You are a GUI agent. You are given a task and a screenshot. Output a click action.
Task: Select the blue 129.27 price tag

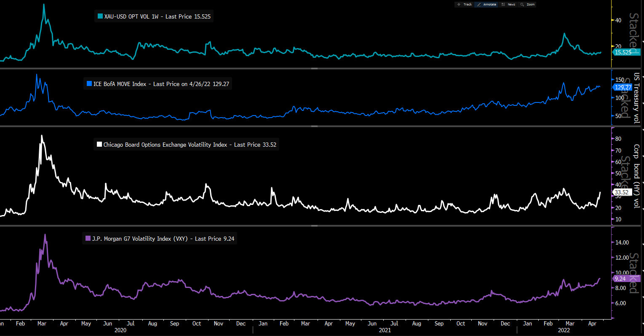tap(623, 87)
